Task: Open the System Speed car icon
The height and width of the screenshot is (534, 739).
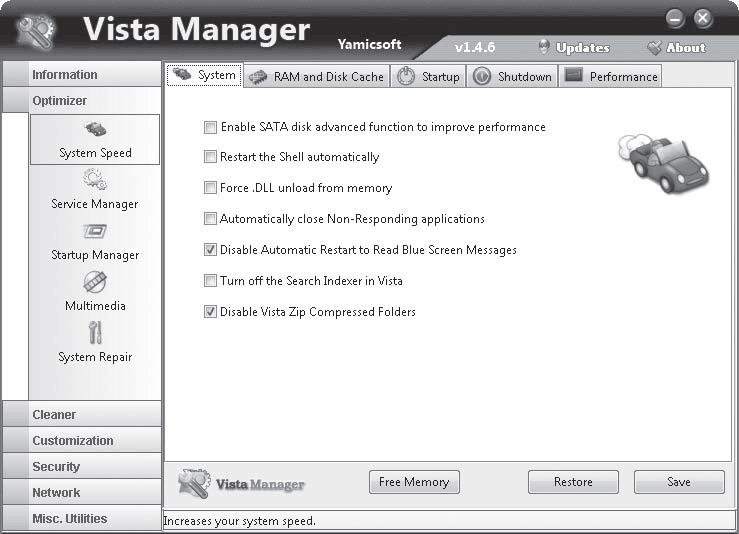Action: click(96, 128)
